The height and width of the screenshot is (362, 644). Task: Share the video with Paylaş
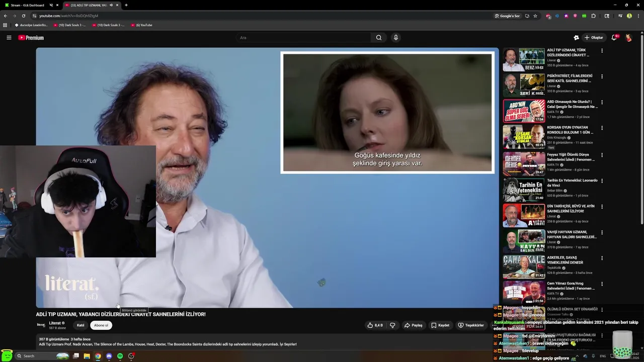[x=414, y=325]
